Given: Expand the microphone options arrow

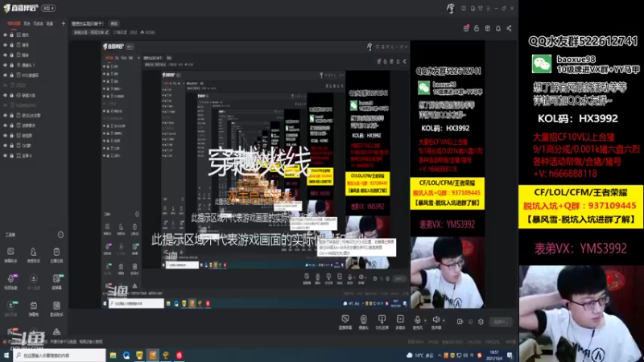Looking at the screenshot, I should pyautogui.click(x=425, y=320).
